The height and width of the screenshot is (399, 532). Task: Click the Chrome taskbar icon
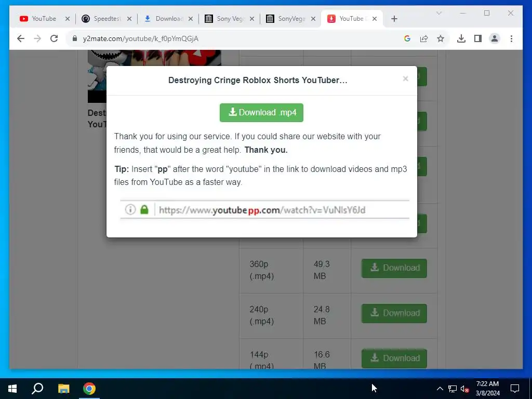[89, 389]
